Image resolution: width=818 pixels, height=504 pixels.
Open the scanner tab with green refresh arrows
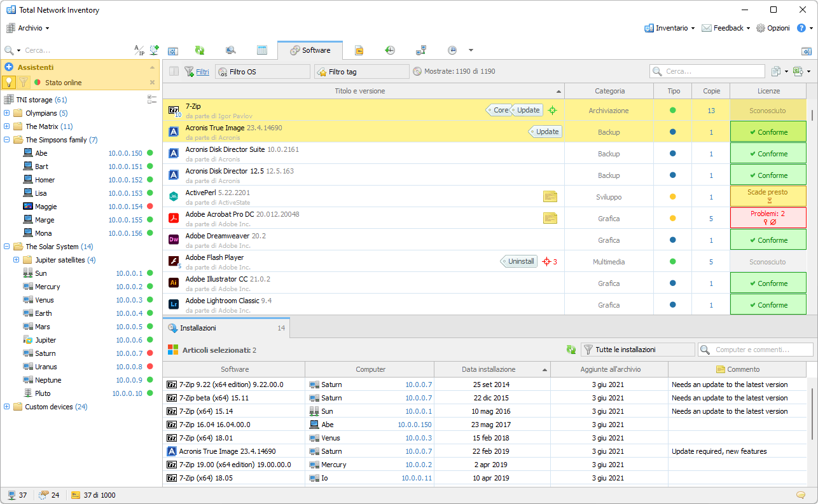tap(200, 50)
